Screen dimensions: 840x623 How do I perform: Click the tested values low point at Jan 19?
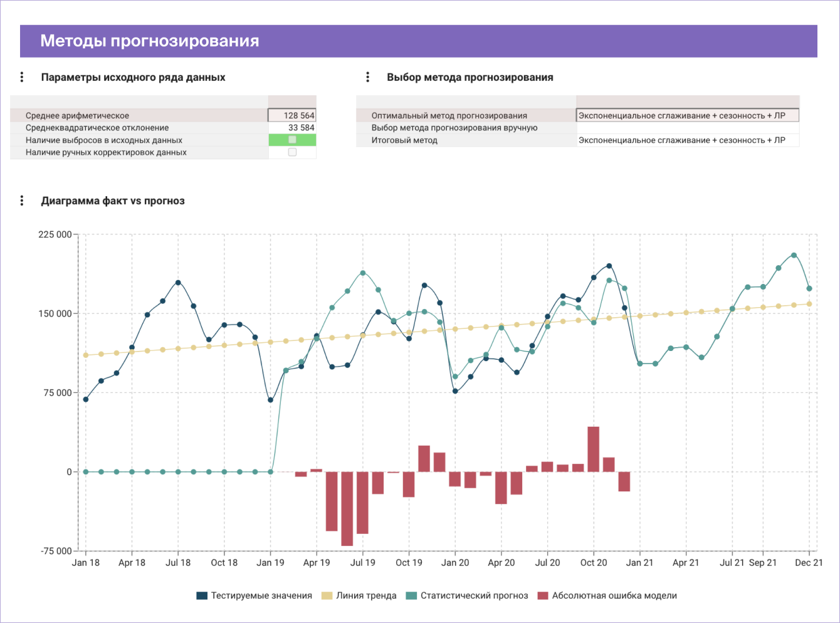coord(270,400)
